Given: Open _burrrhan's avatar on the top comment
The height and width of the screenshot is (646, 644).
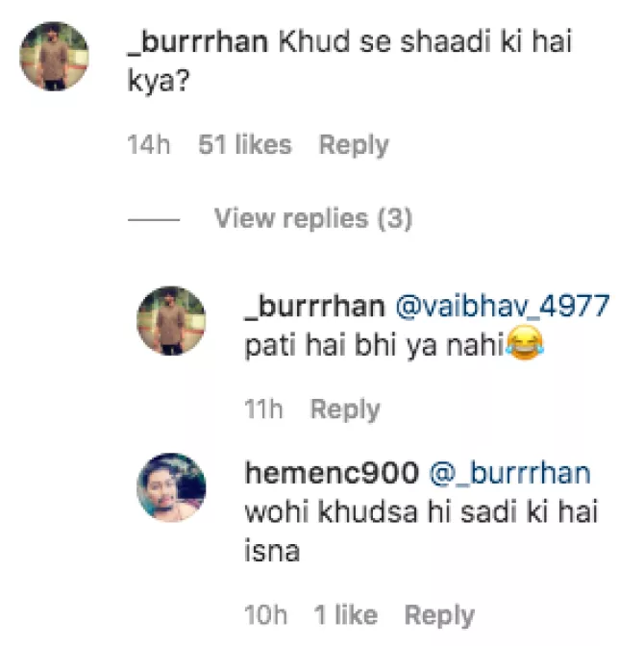Looking at the screenshot, I should pos(55,57).
